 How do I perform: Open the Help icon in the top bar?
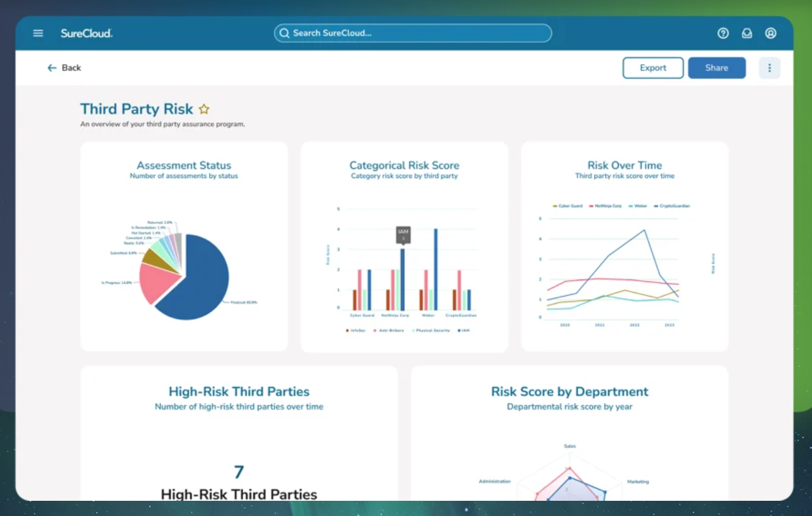(723, 33)
